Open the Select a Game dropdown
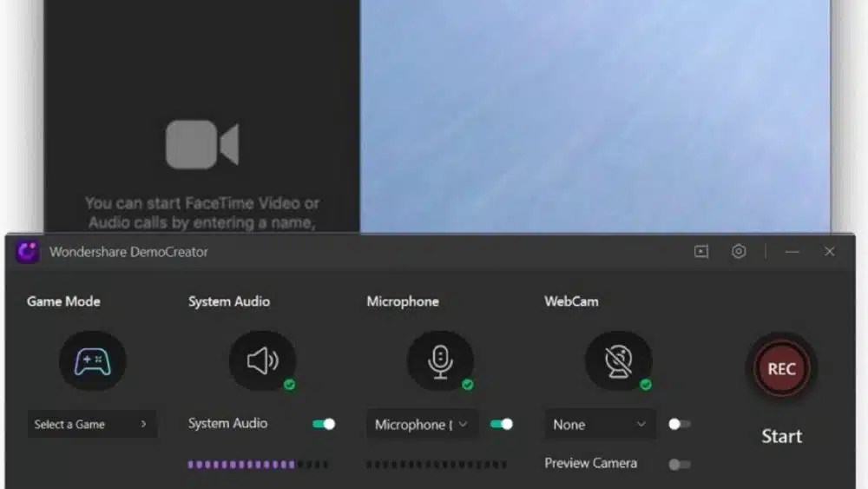 tap(91, 425)
